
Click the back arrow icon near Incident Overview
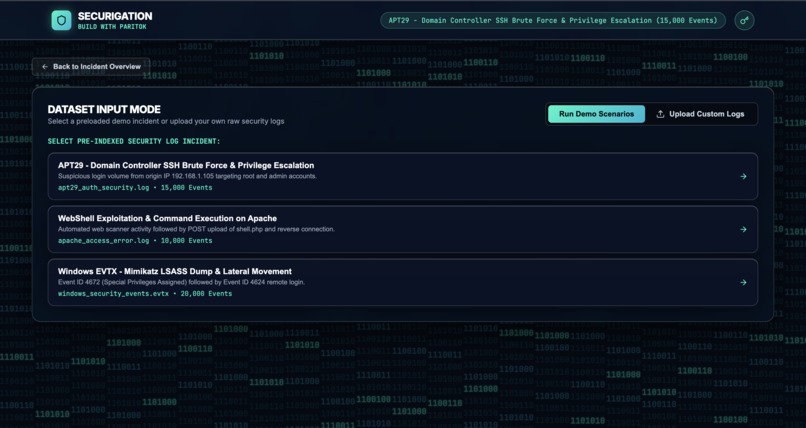[45, 67]
